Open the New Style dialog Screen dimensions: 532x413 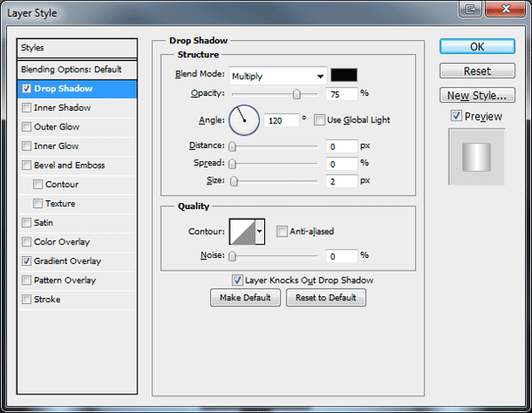point(477,96)
